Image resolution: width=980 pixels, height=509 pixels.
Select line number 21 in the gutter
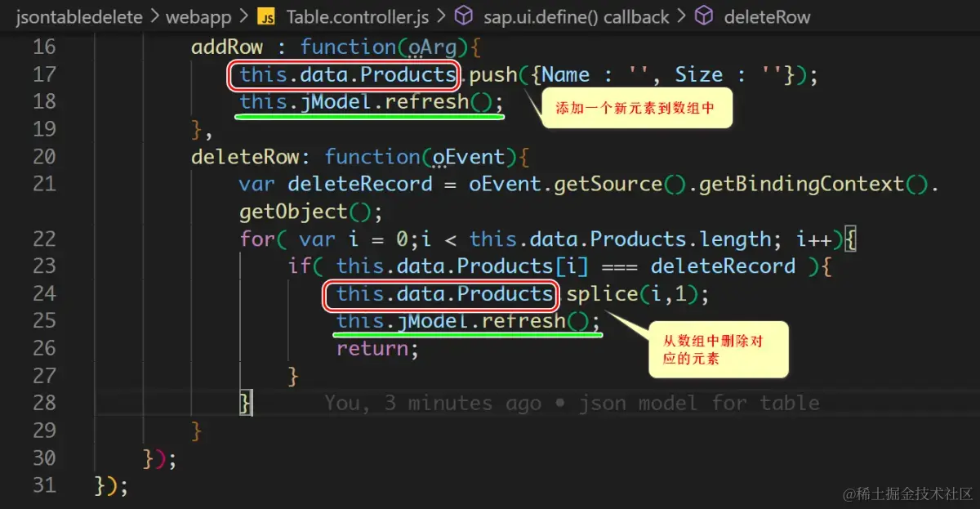[x=44, y=184]
